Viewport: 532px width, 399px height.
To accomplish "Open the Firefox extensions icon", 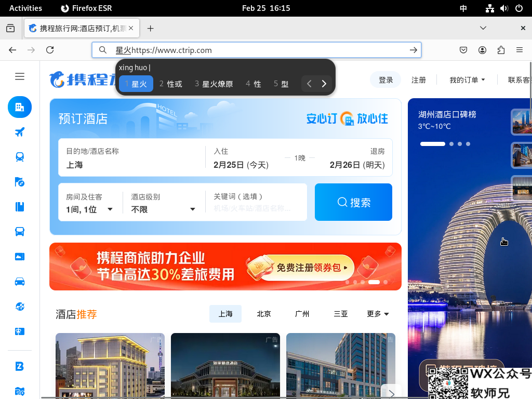I will pos(501,50).
